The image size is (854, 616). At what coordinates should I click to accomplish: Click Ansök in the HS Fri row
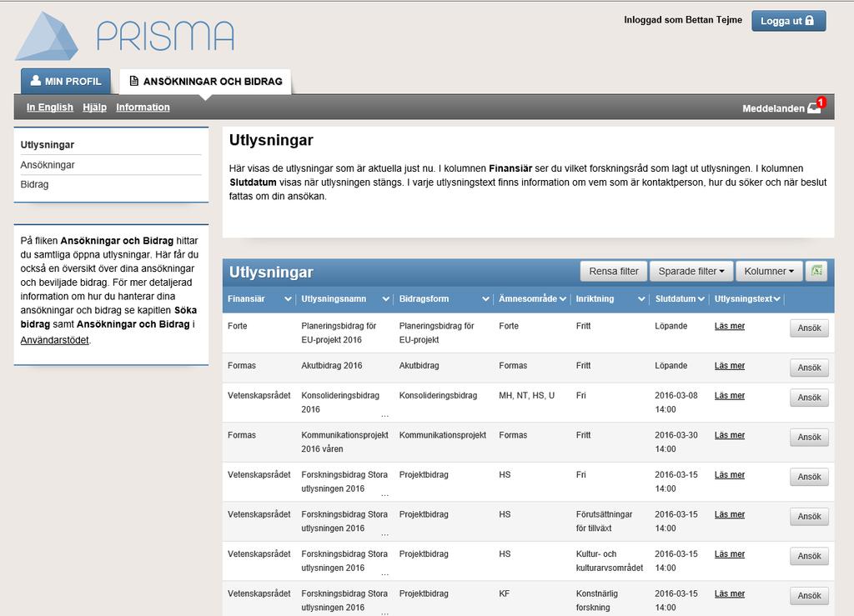coord(809,478)
